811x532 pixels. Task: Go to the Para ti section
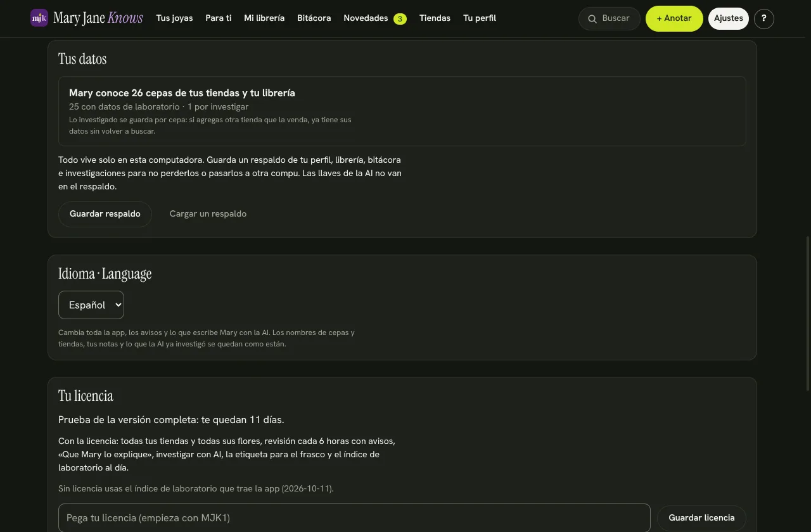click(x=219, y=18)
